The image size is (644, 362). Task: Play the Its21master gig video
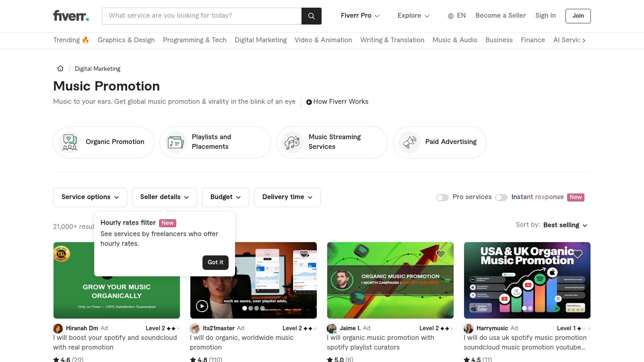[x=202, y=306]
